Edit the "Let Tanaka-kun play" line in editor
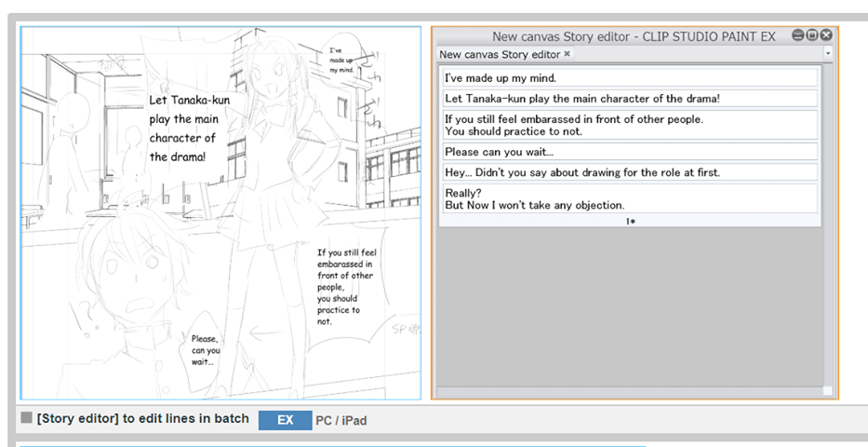The image size is (868, 447). 629,99
